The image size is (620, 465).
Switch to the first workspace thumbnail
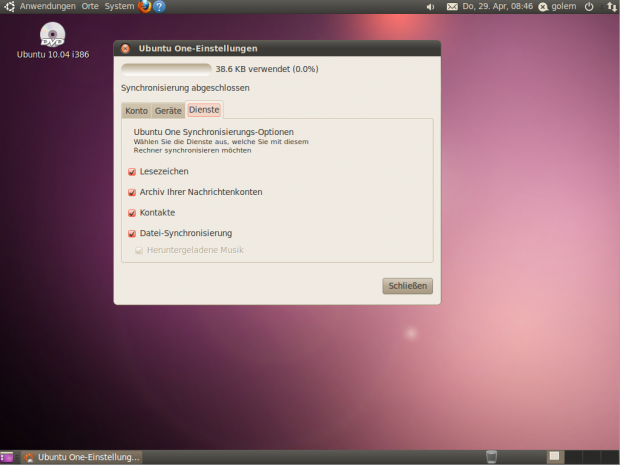[x=555, y=457]
